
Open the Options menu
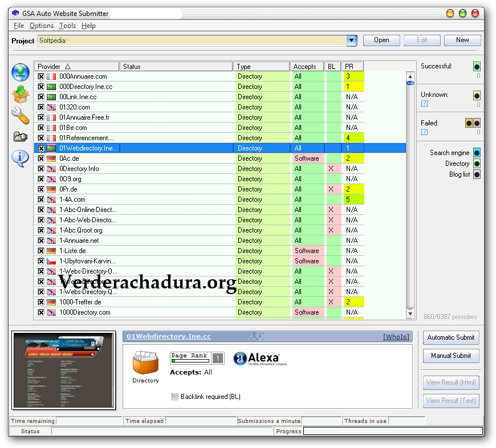coord(42,26)
